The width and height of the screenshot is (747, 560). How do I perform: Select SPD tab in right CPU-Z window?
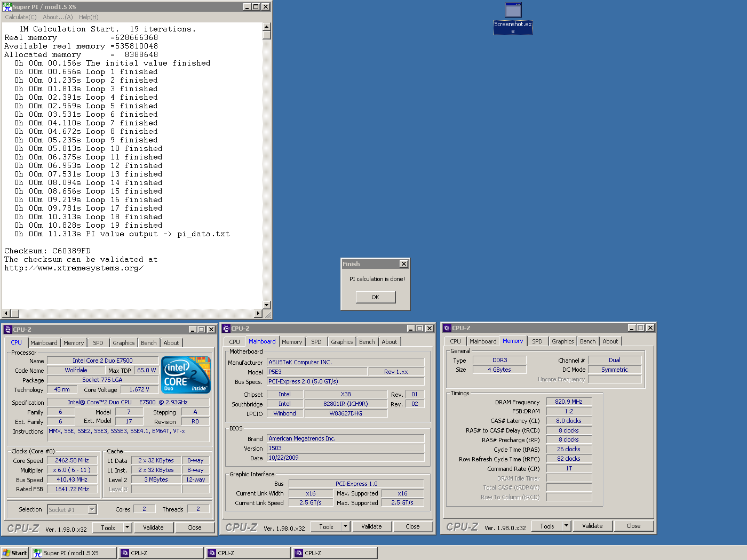click(537, 341)
